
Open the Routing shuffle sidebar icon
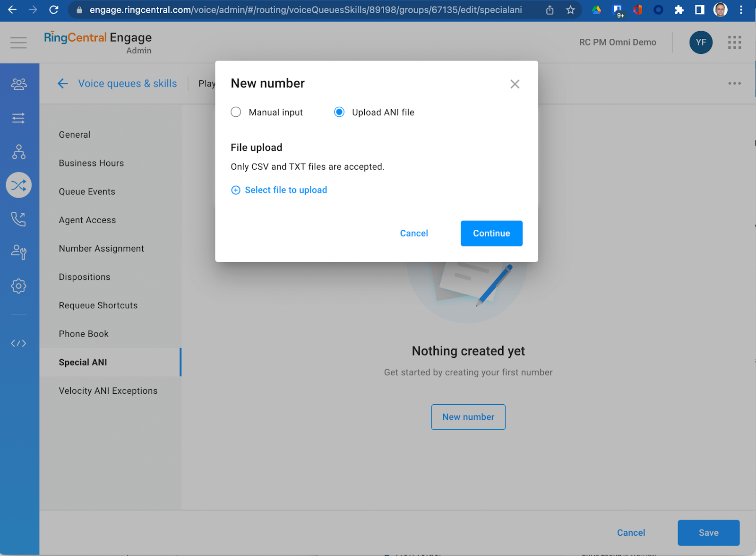[19, 185]
